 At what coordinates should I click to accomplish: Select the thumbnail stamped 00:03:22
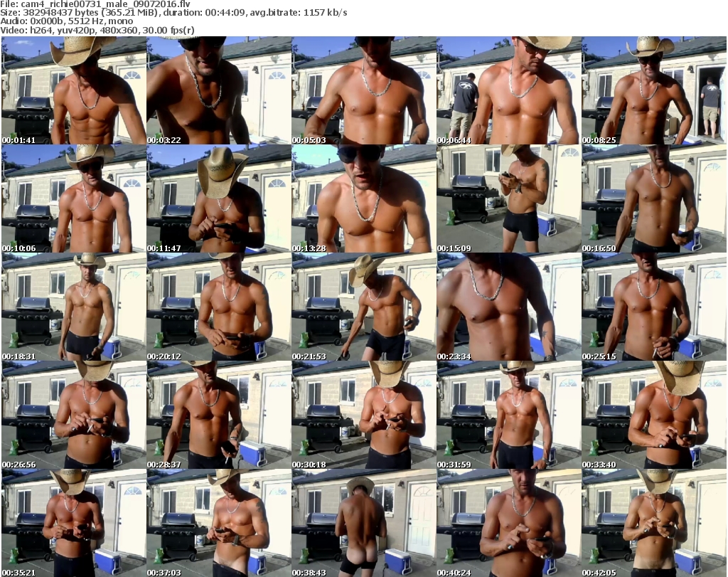coord(219,90)
